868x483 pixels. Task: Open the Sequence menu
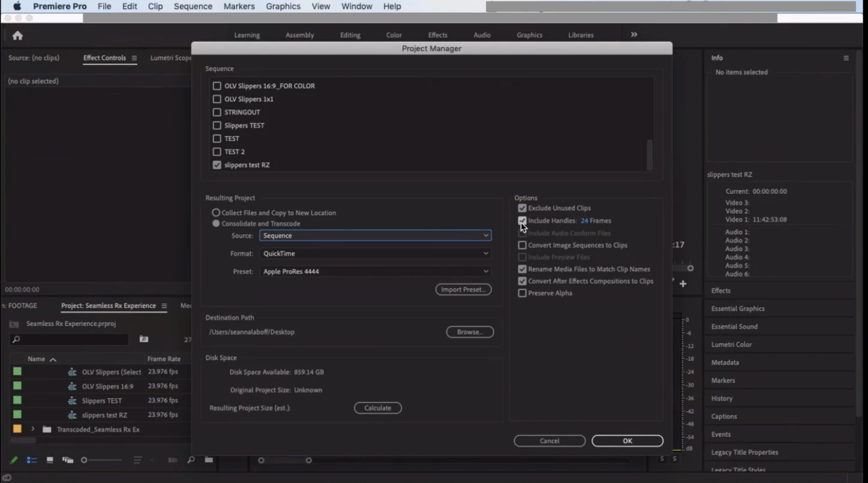193,6
